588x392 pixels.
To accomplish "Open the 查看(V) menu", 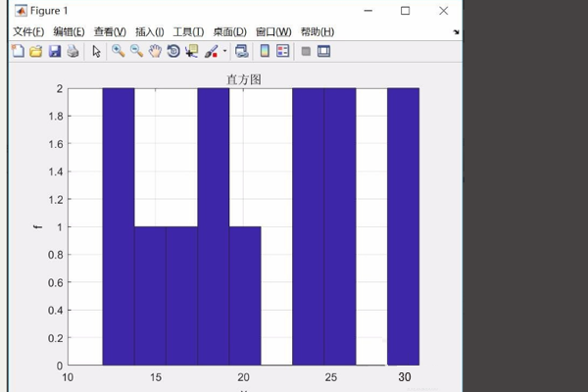I will coord(110,32).
